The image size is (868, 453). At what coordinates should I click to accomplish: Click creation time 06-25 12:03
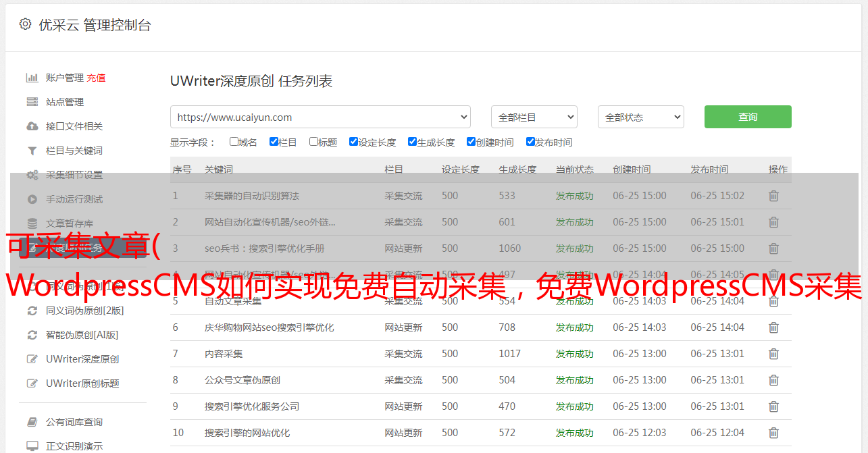point(640,433)
